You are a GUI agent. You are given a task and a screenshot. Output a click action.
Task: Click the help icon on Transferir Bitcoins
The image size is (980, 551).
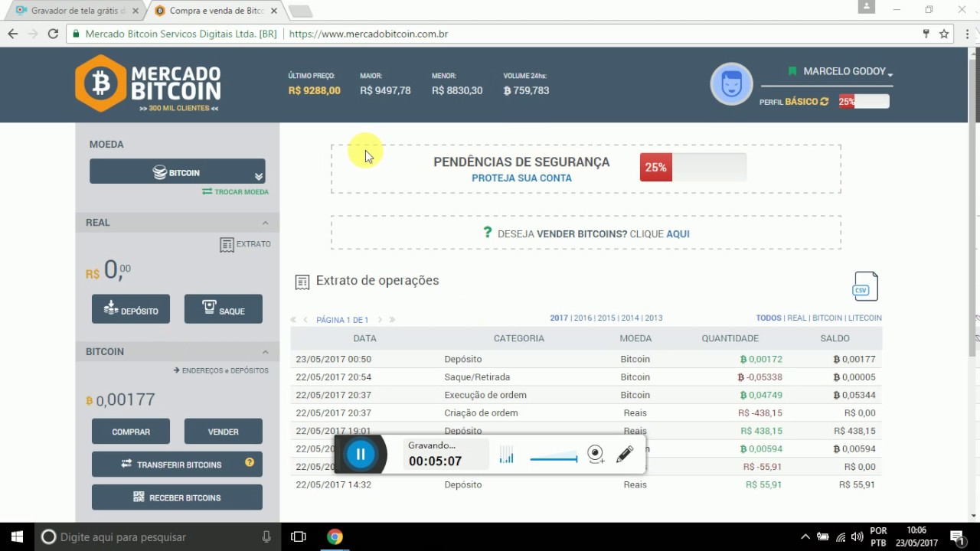[x=250, y=462]
